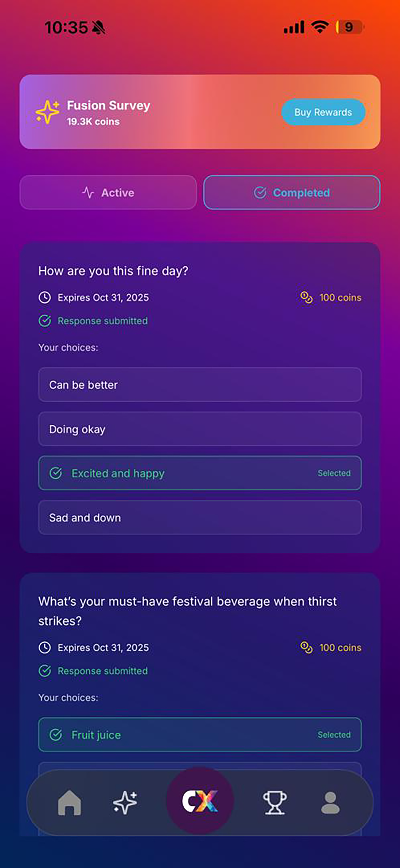Open the profile person icon
Screen dimensions: 400x868
(330, 803)
